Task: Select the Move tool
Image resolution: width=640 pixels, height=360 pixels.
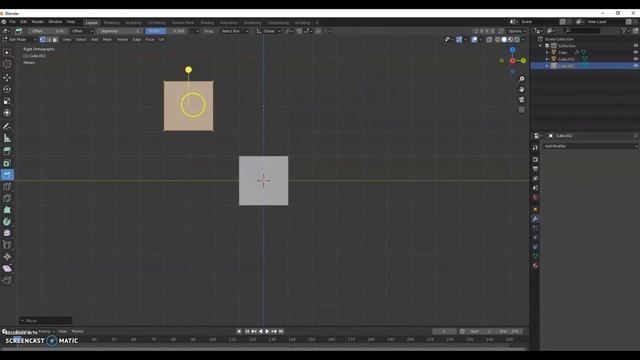Action: pos(7,78)
